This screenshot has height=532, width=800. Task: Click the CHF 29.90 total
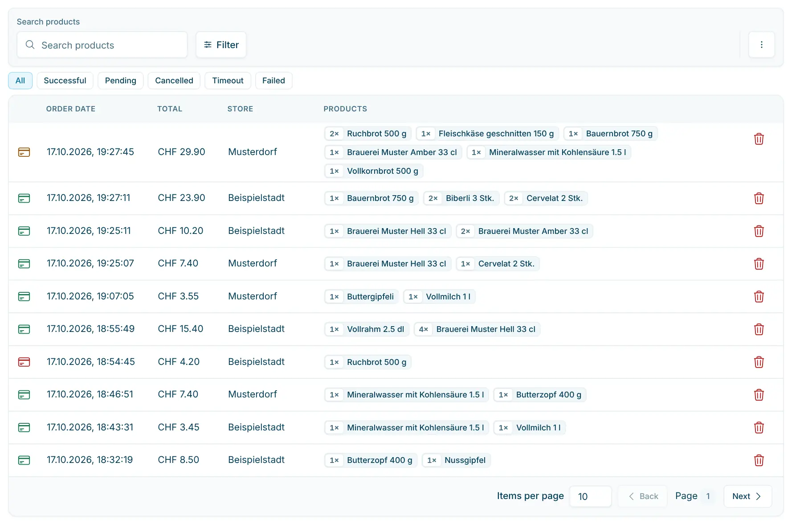tap(181, 152)
